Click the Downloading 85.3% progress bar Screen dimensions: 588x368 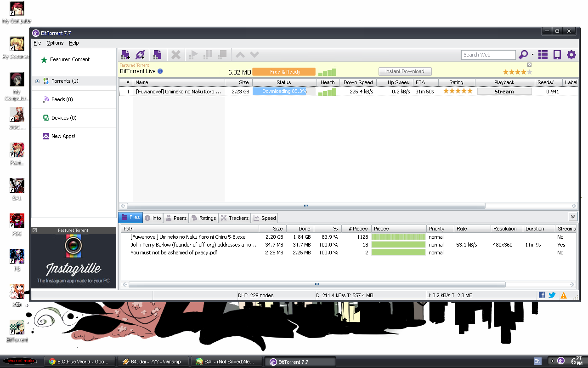[x=284, y=92]
